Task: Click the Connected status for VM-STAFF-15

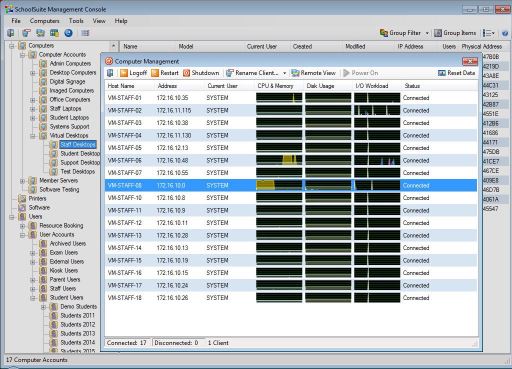Action: 416,260
